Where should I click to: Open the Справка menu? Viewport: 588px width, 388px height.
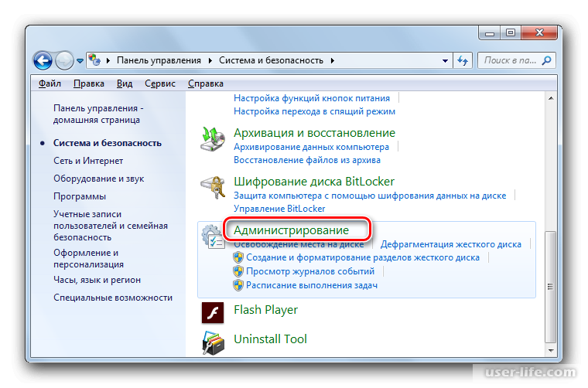206,83
